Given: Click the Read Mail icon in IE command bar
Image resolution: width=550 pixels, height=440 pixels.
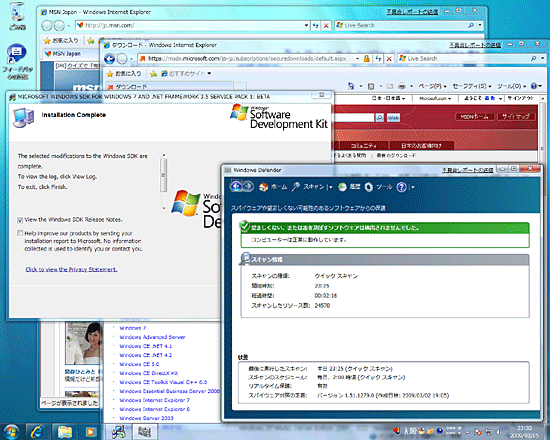Looking at the screenshot, I should pyautogui.click(x=390, y=86).
